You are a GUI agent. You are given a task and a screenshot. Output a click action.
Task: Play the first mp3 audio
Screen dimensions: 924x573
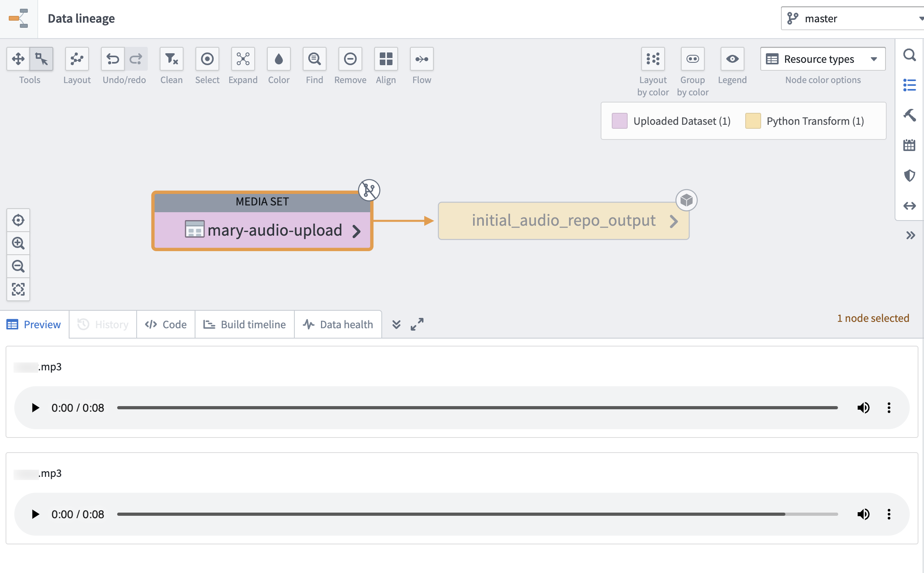[35, 408]
